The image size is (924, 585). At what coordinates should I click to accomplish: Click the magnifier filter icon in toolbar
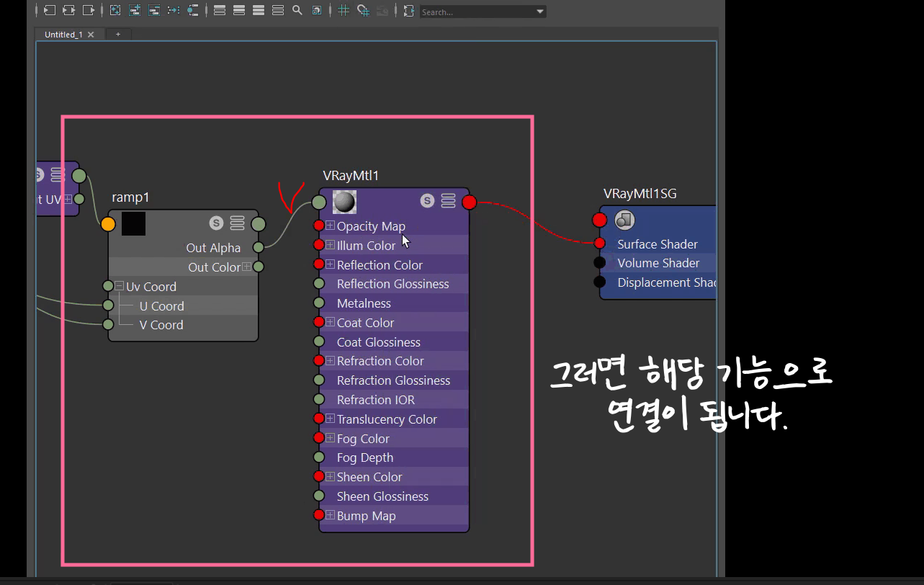[297, 10]
